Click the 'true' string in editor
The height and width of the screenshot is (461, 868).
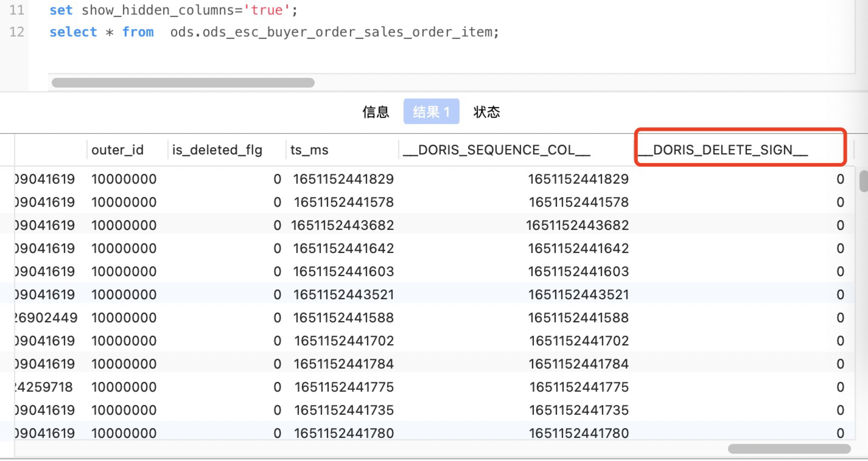click(x=267, y=10)
